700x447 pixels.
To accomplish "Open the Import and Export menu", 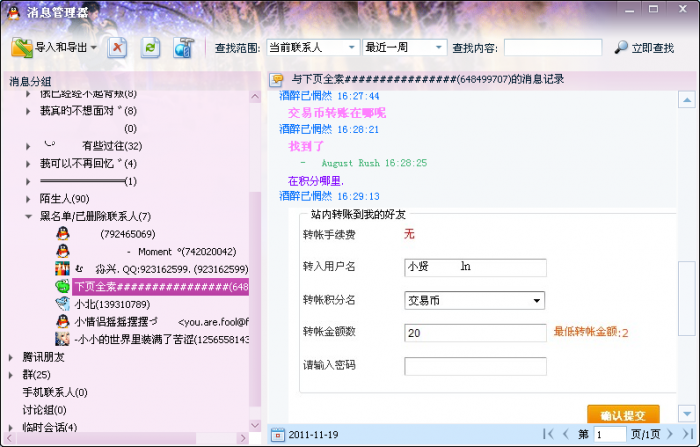I will coord(54,47).
